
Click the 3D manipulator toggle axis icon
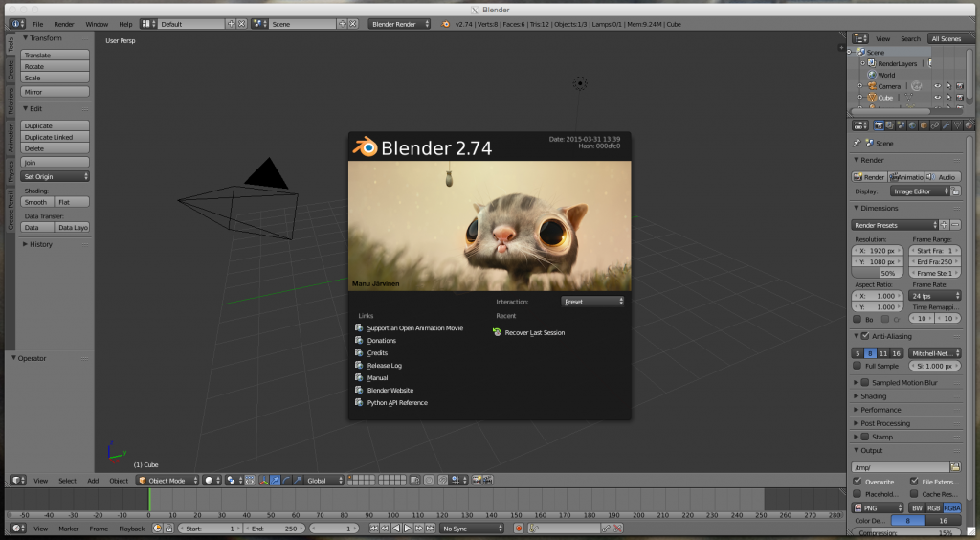pos(264,480)
